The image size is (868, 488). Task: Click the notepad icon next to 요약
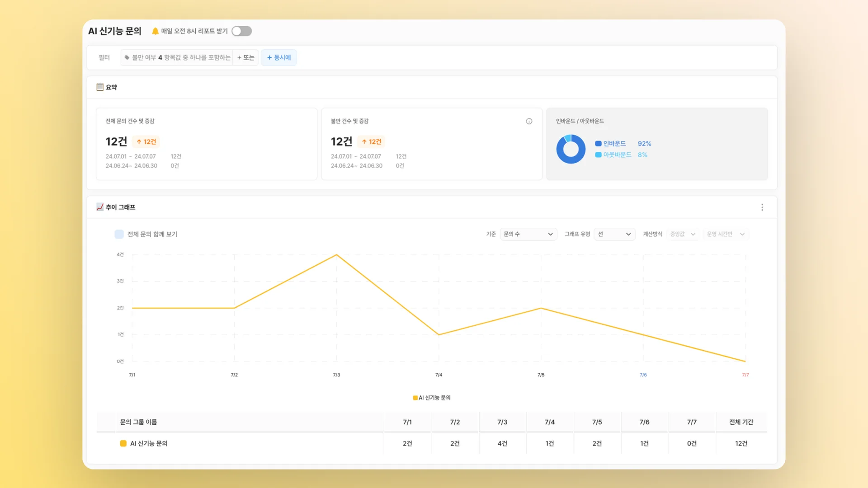point(100,87)
